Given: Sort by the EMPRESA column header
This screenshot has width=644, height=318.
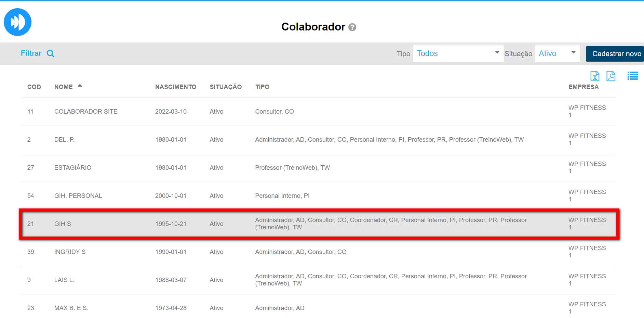Looking at the screenshot, I should (x=583, y=87).
